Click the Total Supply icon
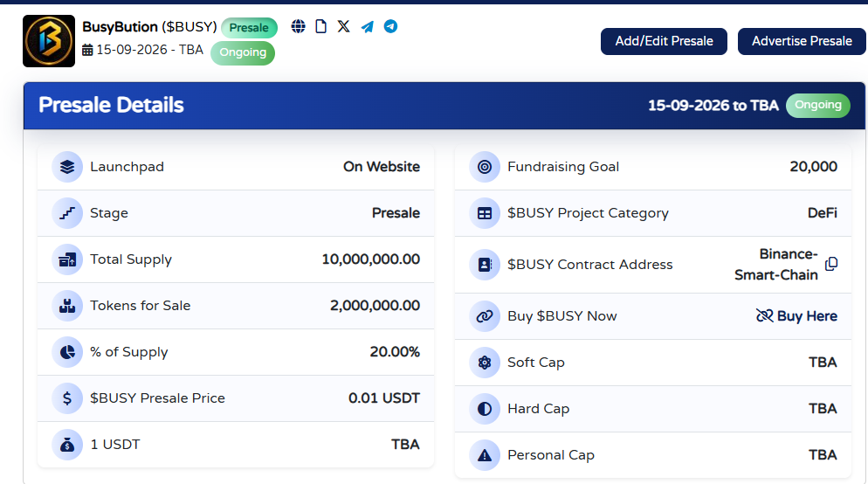Image resolution: width=868 pixels, height=484 pixels. click(67, 259)
